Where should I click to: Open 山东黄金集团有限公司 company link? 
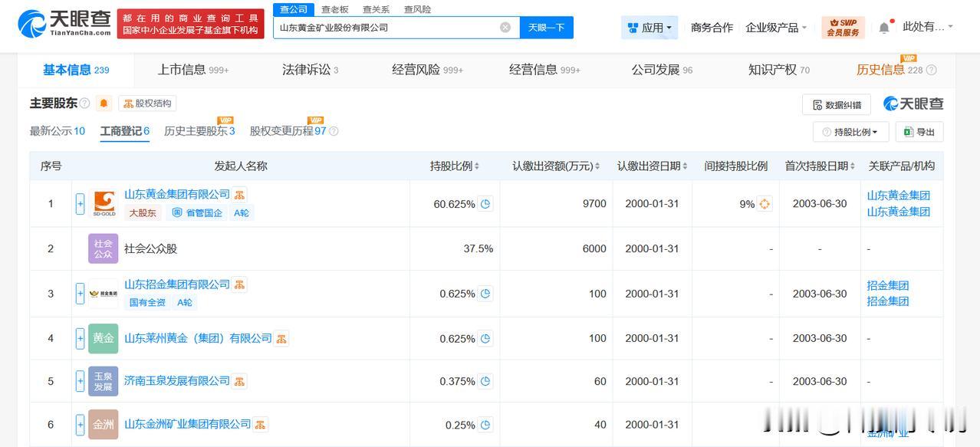coord(177,195)
